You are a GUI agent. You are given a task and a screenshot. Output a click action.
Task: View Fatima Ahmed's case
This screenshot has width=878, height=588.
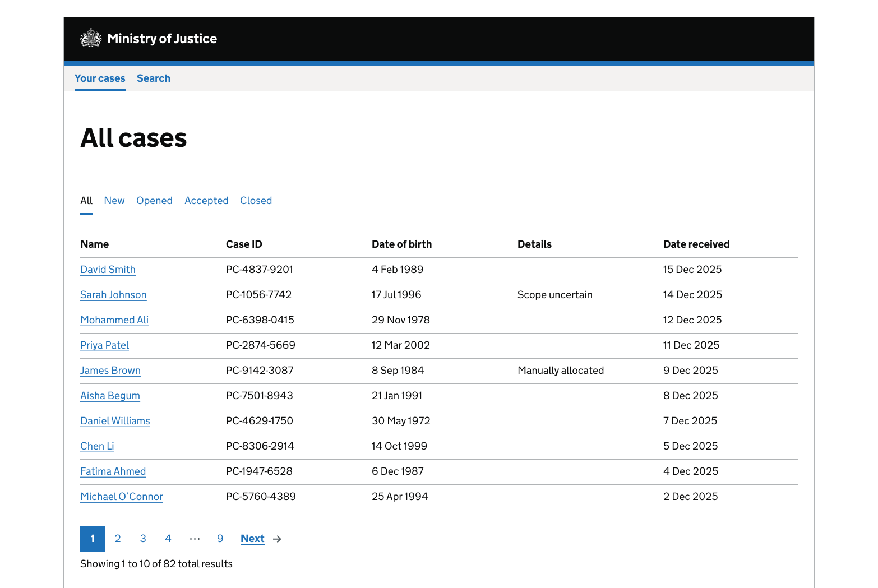tap(113, 471)
